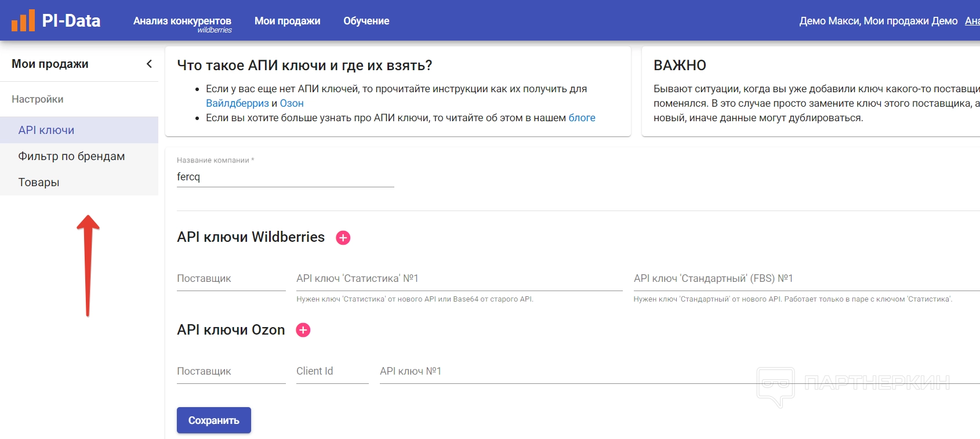Click the Wildberries Поставщик input
This screenshot has width=980, height=439.
(x=231, y=279)
